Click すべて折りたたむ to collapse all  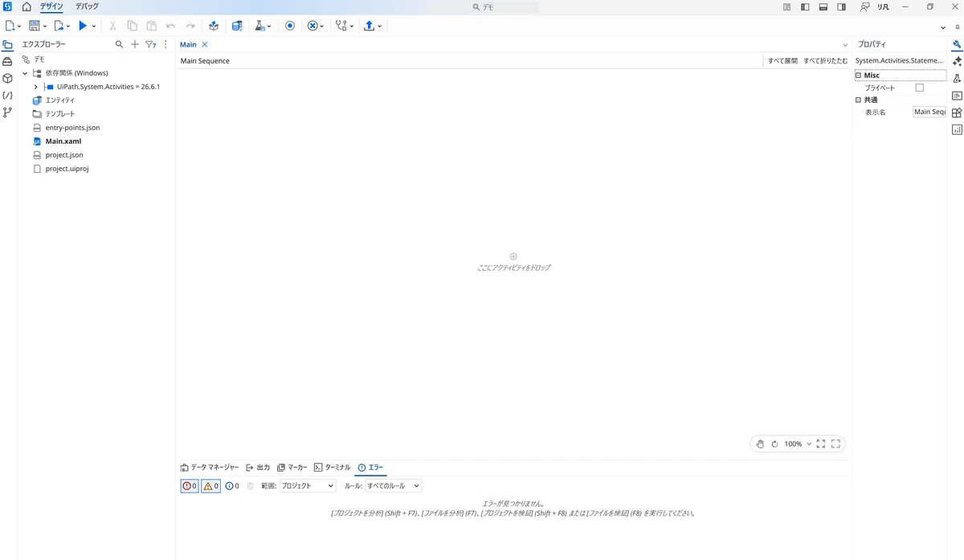825,61
